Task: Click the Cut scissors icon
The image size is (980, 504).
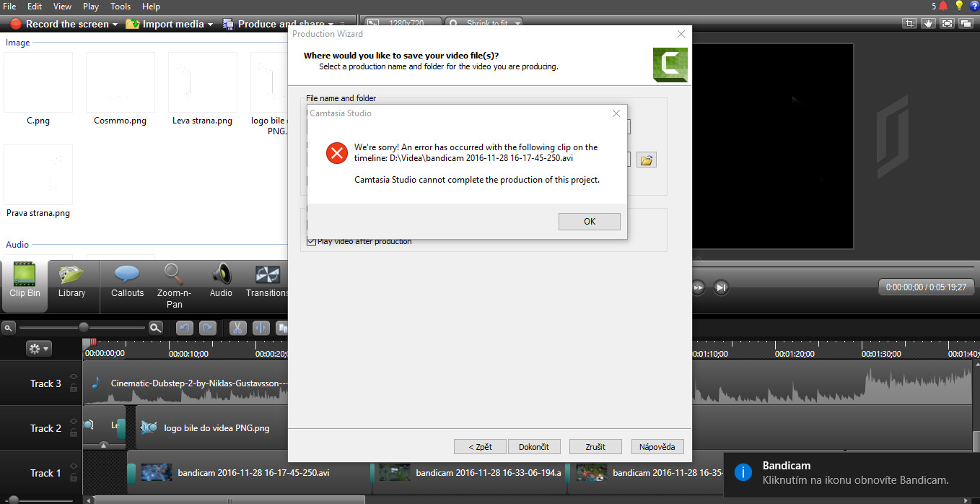Action: click(237, 328)
